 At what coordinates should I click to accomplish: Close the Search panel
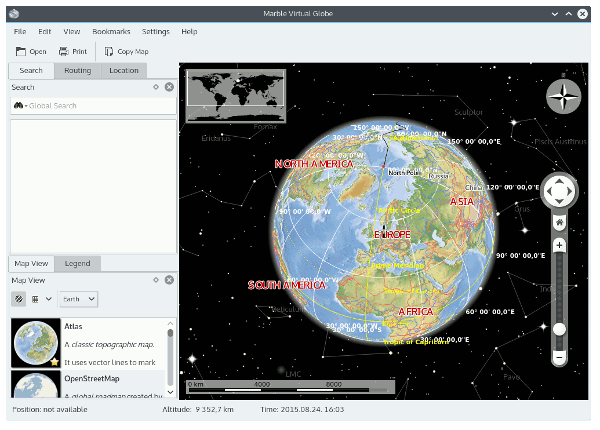pos(169,87)
